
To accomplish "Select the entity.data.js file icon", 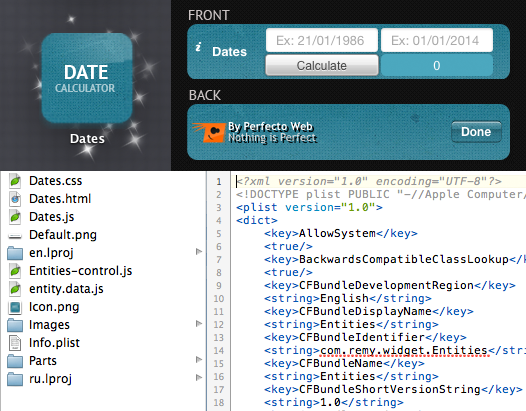I will (15, 289).
